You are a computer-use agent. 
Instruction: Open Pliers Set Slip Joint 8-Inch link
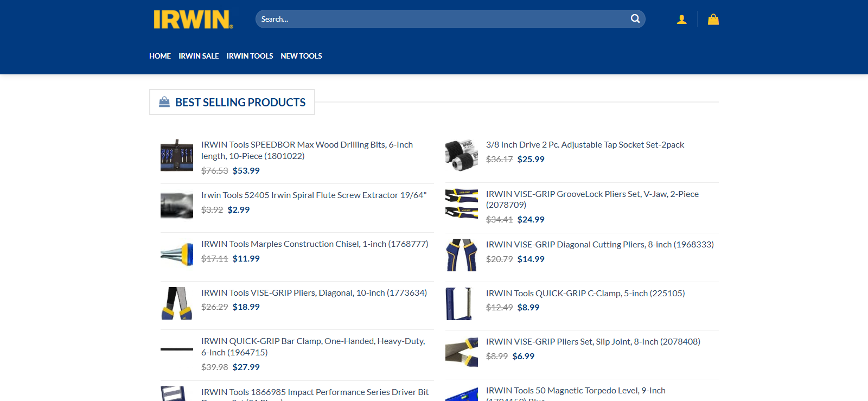coord(593,342)
